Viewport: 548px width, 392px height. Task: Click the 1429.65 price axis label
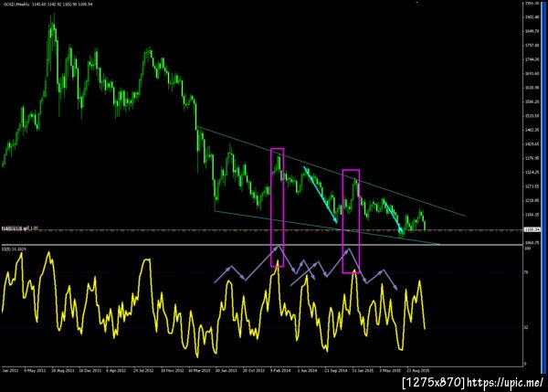coord(532,144)
